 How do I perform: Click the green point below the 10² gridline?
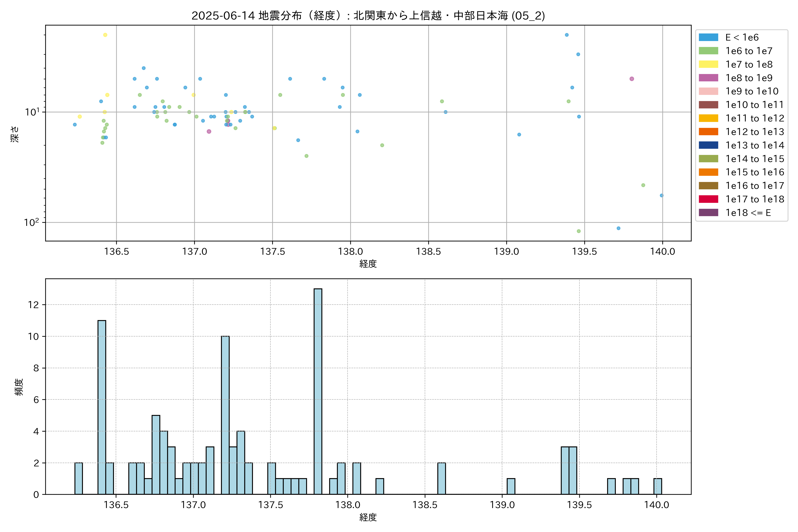[x=579, y=231]
